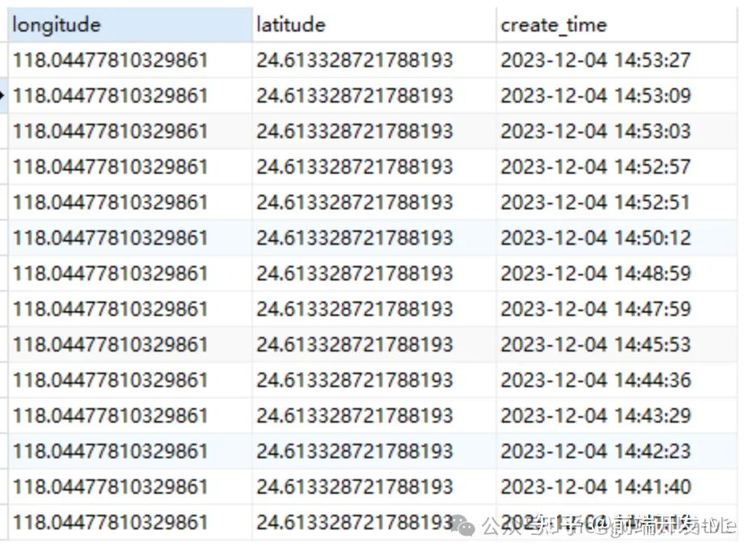Select the latitude column header
756x556 pixels.
374,24
